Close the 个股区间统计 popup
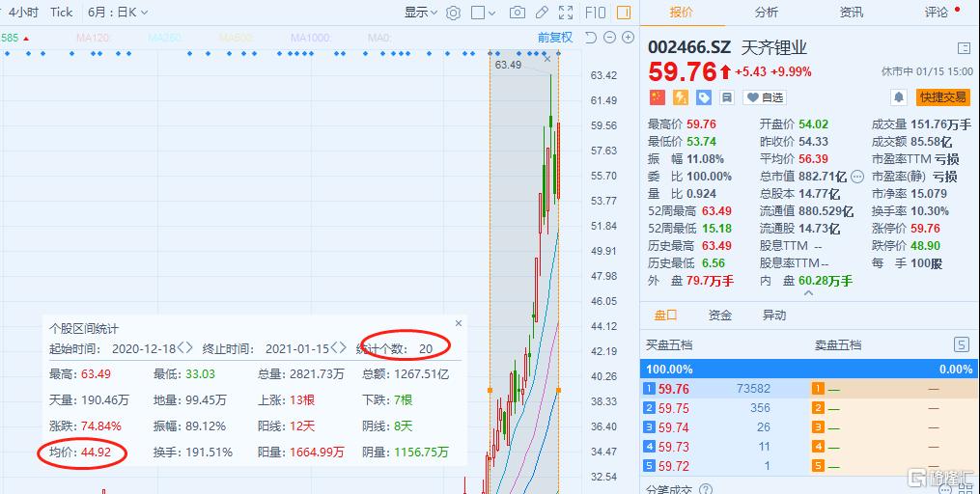The image size is (980, 494). pos(458,323)
